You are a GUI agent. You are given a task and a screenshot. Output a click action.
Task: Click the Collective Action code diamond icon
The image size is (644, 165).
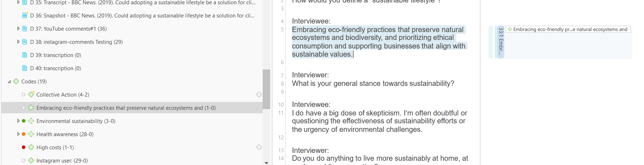(x=31, y=94)
